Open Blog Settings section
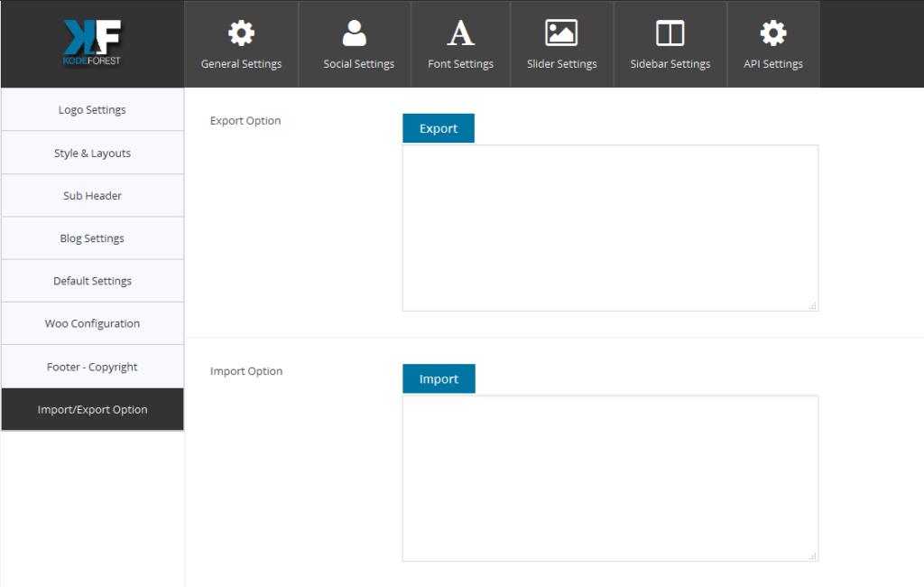Screen dimensions: 924x587 93,238
